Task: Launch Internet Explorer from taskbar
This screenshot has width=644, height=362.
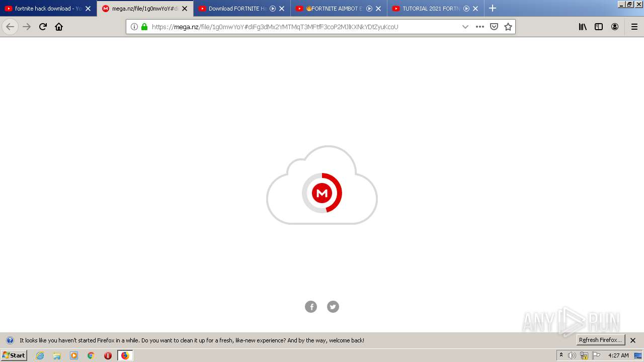Action: [40, 355]
